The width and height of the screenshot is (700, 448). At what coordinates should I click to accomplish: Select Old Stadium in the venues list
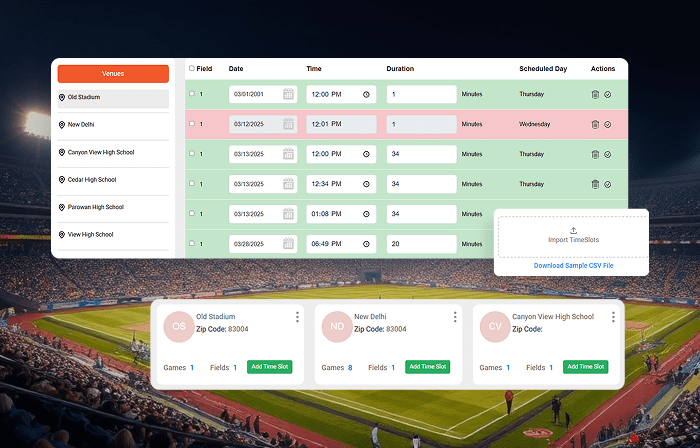[x=113, y=99]
